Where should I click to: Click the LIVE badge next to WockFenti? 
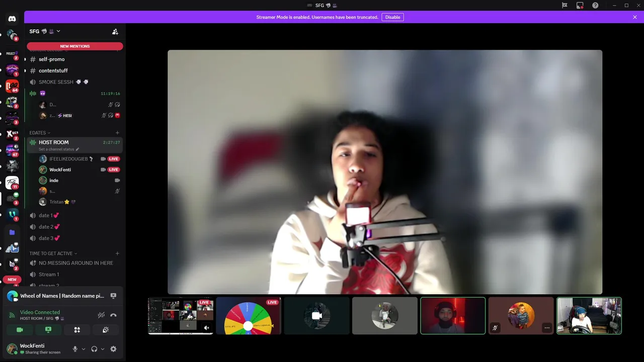point(114,170)
